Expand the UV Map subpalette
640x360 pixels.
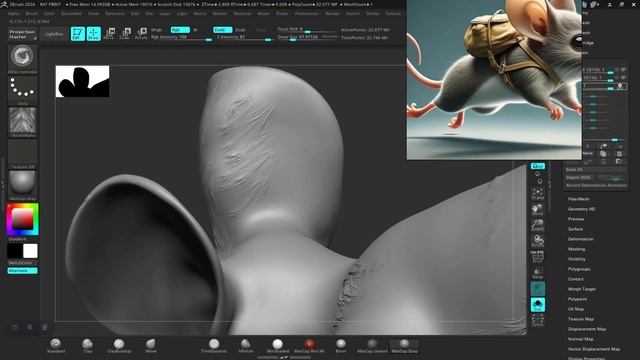tap(576, 309)
